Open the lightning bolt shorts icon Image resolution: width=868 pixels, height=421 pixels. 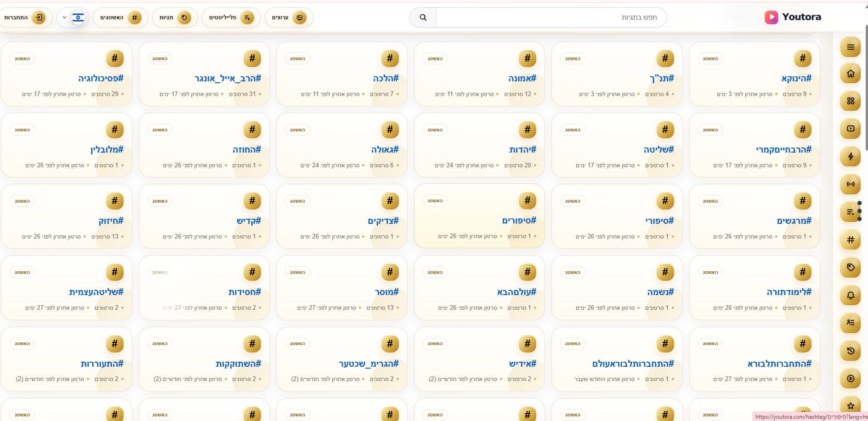click(851, 156)
